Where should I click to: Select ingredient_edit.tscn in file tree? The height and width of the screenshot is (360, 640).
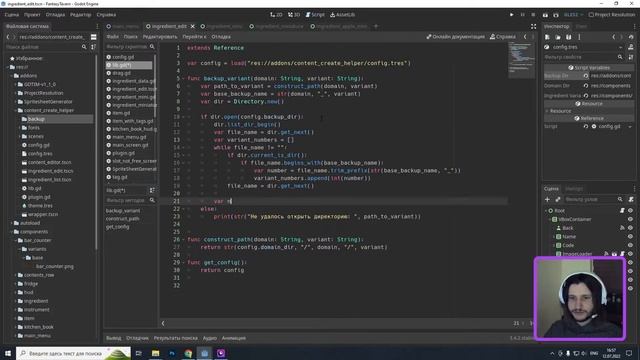51,171
